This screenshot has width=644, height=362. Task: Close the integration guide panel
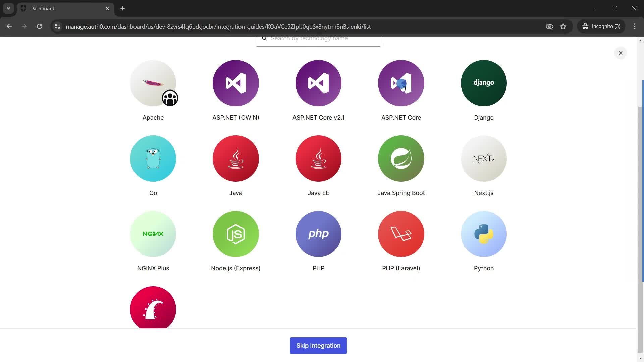click(x=621, y=53)
